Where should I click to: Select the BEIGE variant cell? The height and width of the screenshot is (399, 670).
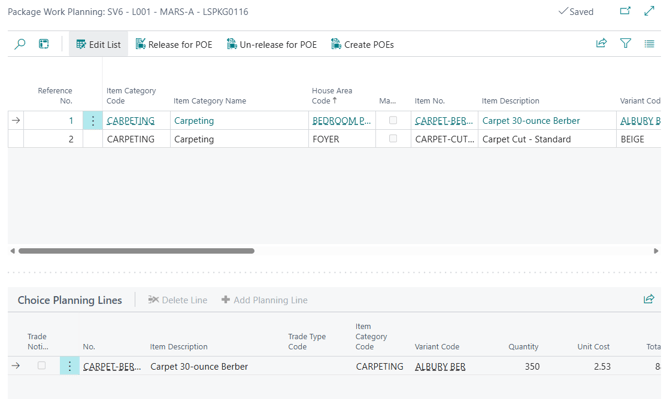click(638, 139)
